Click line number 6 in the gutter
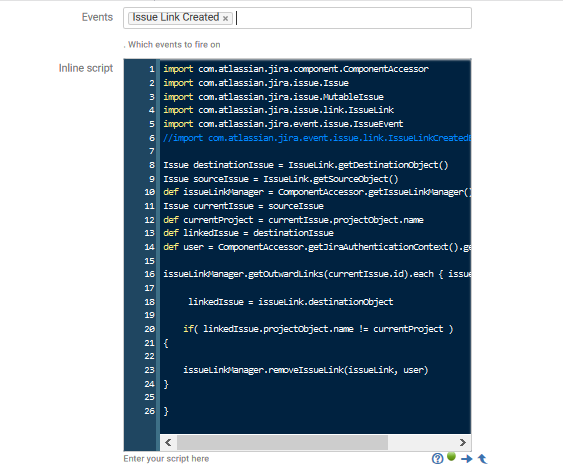 [x=152, y=138]
